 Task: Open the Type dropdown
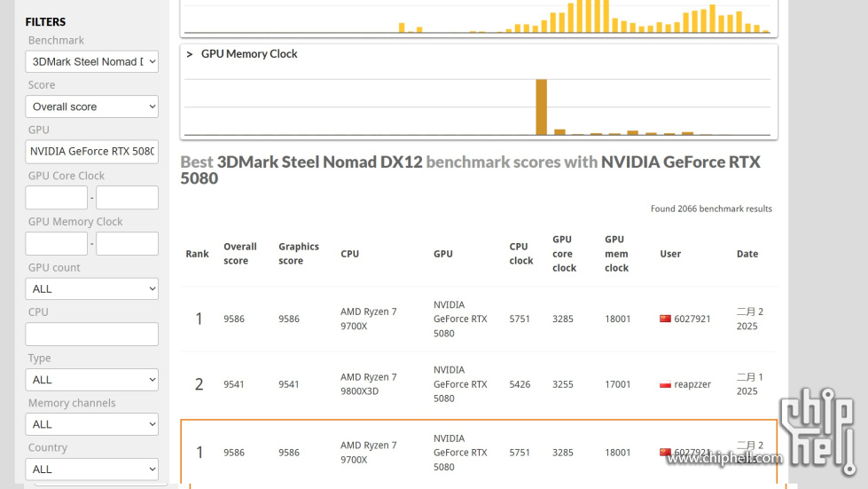(x=91, y=379)
